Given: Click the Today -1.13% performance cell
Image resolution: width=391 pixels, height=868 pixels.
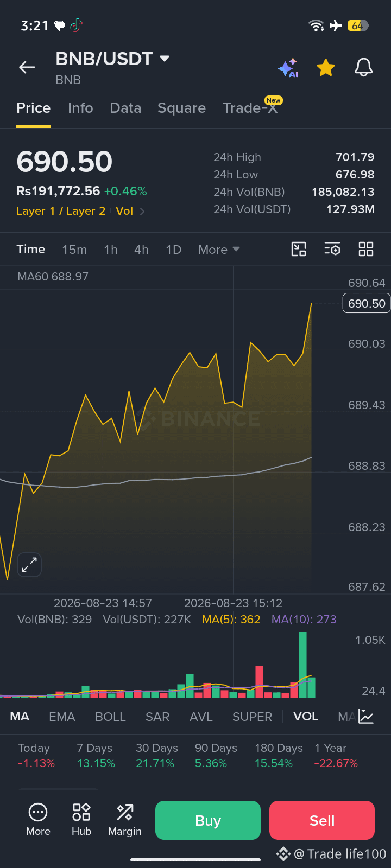Looking at the screenshot, I should [x=36, y=756].
